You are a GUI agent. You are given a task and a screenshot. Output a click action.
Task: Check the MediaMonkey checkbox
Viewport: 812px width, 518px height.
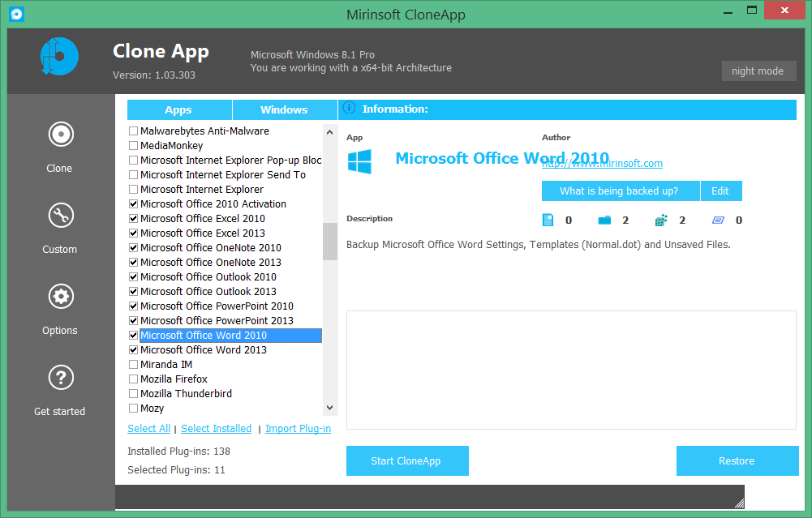click(133, 145)
